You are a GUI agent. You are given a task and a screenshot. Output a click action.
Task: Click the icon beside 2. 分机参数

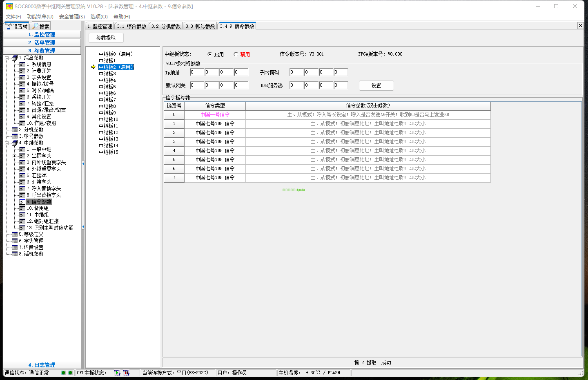click(15, 130)
